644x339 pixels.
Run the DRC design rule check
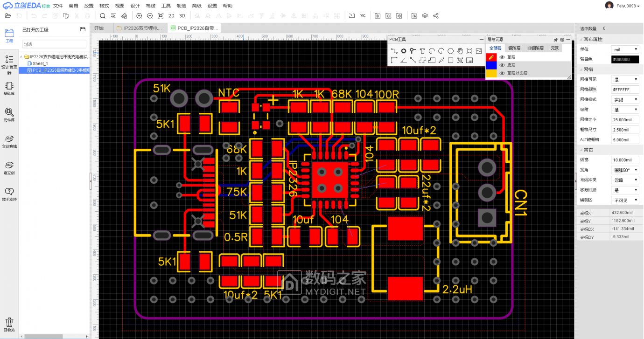pyautogui.click(x=364, y=15)
